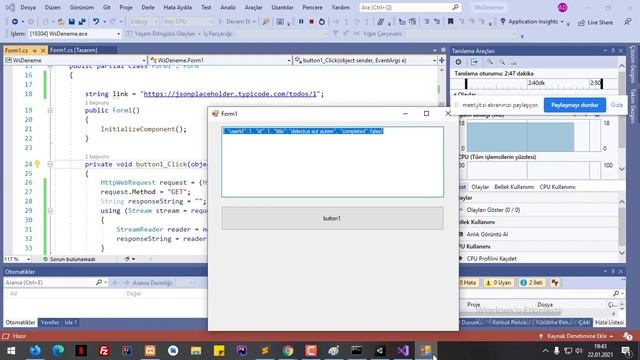Open FileZilla from the taskbar

pos(104,351)
